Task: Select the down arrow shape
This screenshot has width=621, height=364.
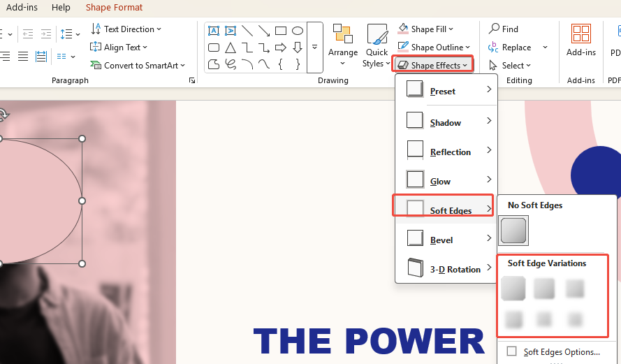Action: click(298, 48)
